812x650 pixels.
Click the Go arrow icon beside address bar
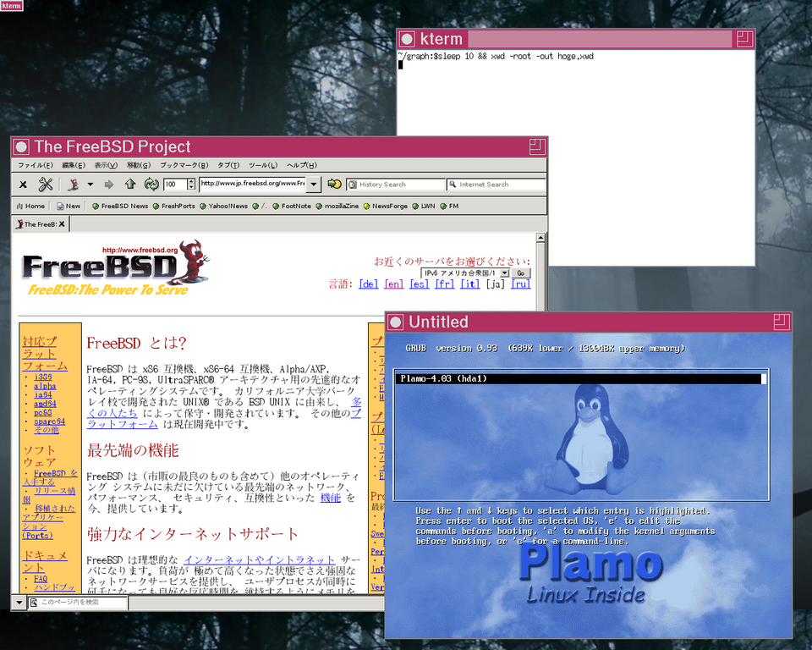[335, 184]
